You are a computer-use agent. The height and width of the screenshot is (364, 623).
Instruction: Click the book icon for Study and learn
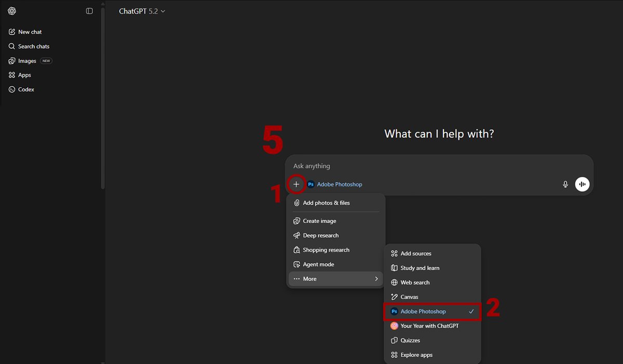(394, 268)
